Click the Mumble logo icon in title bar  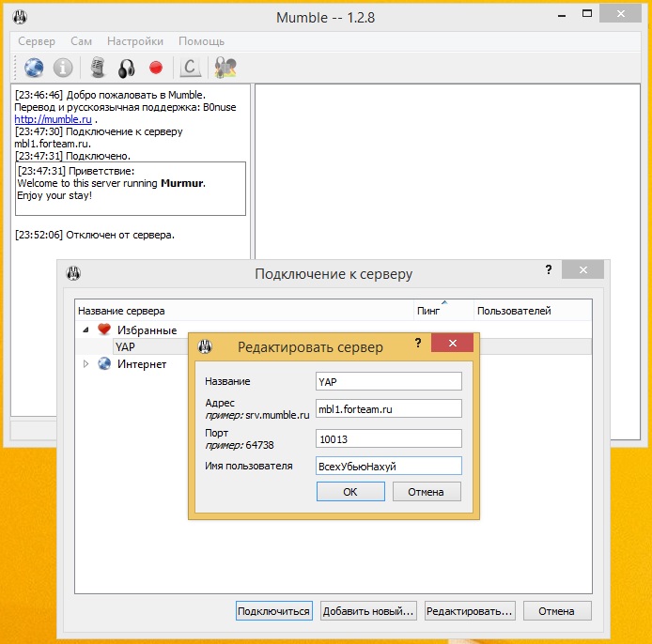[20, 17]
